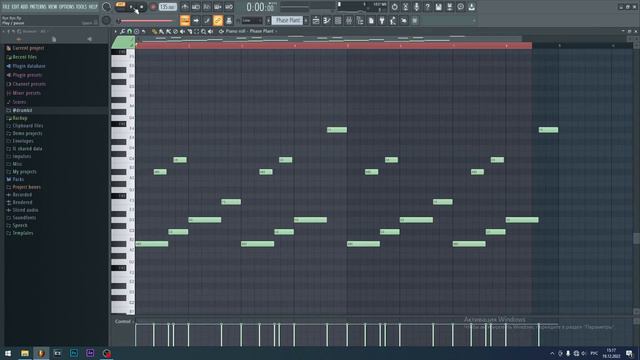Select the Zoom magnifier tool in piano roll
This screenshot has width=640, height=360.
point(203,31)
